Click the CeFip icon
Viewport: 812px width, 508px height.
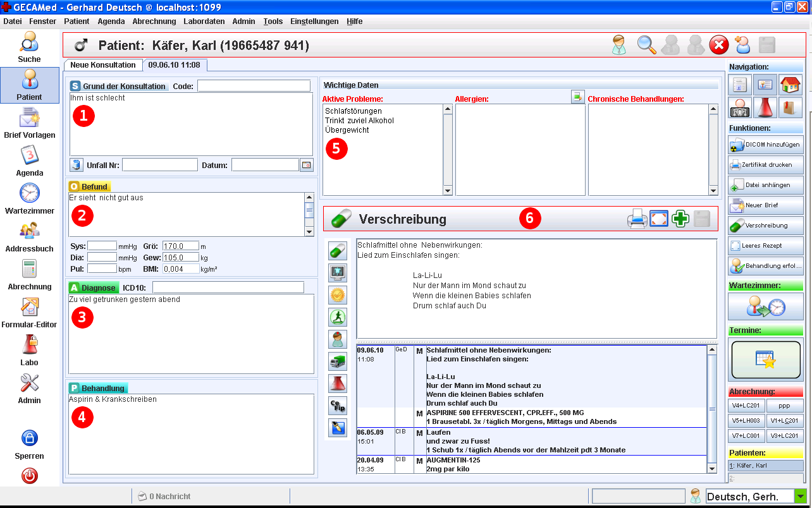338,405
